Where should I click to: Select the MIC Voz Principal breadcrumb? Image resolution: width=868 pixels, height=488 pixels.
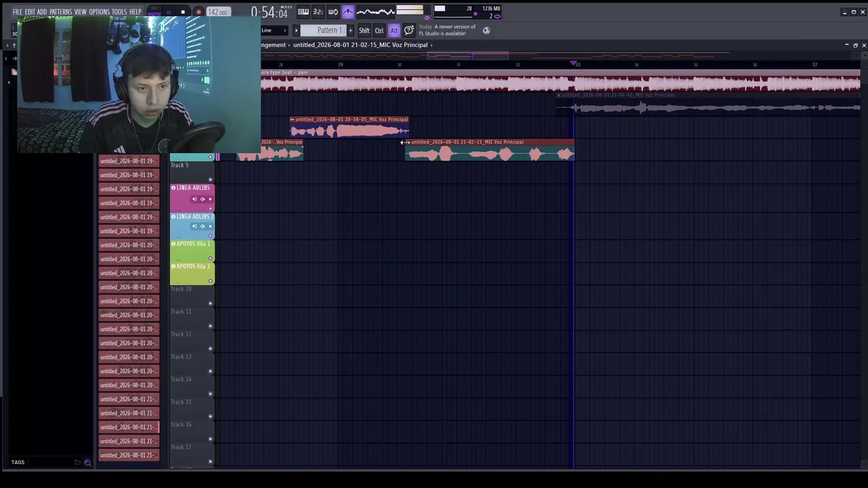click(360, 45)
